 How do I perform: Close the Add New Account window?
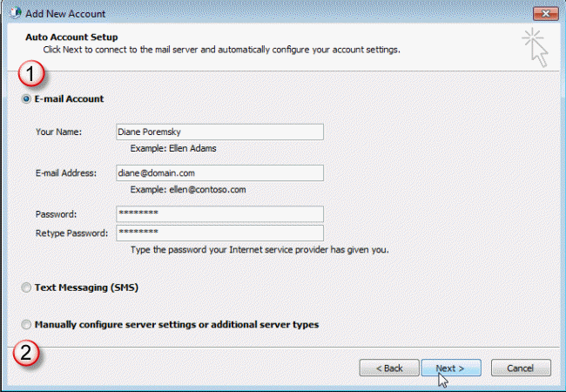[x=546, y=14]
